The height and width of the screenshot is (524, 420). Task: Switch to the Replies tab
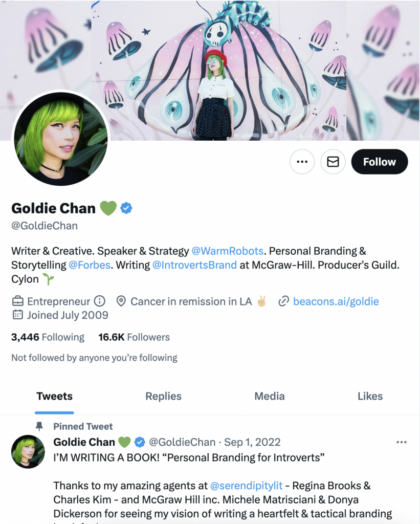[163, 397]
